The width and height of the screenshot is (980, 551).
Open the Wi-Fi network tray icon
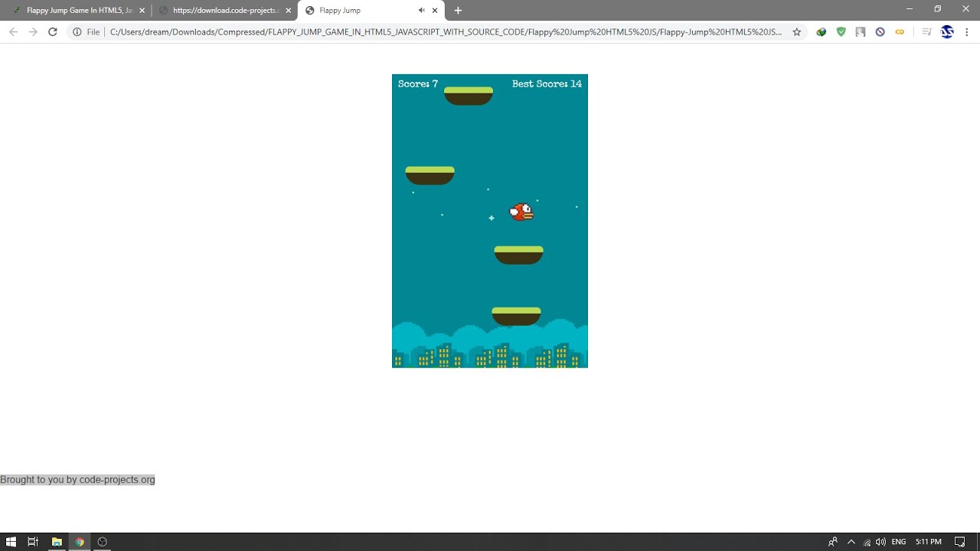[867, 542]
